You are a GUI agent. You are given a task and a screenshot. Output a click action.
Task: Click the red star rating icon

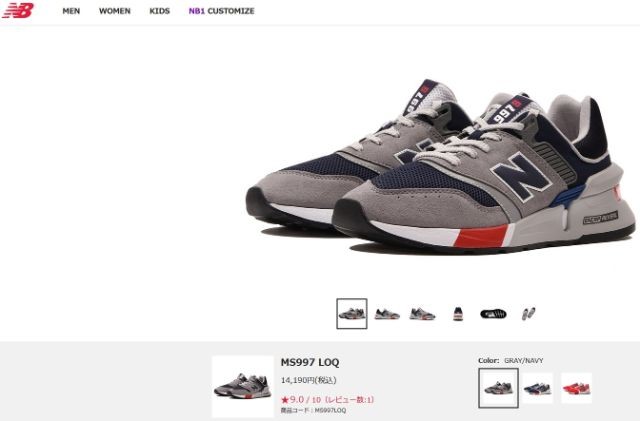pyautogui.click(x=284, y=400)
